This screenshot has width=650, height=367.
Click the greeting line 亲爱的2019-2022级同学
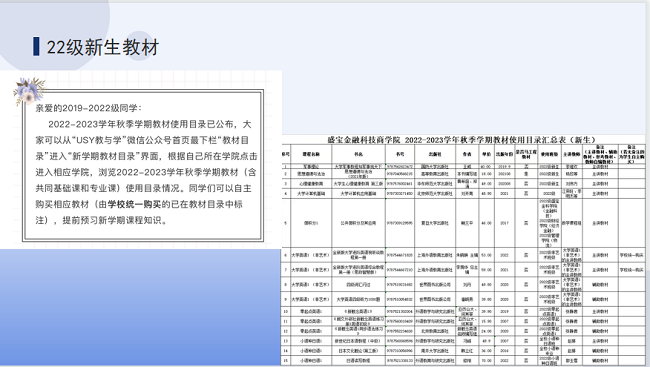coord(88,108)
